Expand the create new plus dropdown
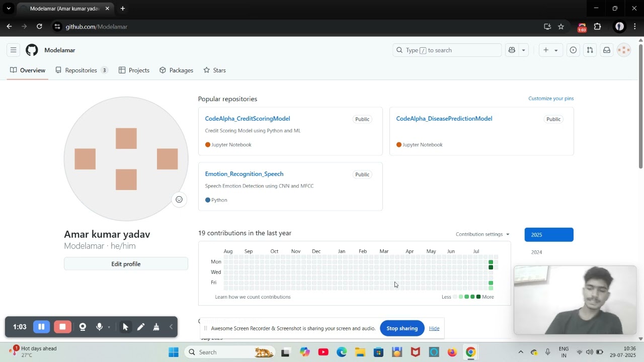The height and width of the screenshot is (362, 644). point(550,50)
